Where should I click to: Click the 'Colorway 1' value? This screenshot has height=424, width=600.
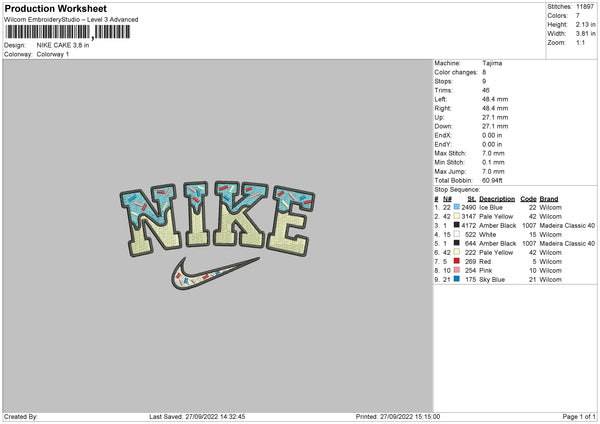coord(53,54)
